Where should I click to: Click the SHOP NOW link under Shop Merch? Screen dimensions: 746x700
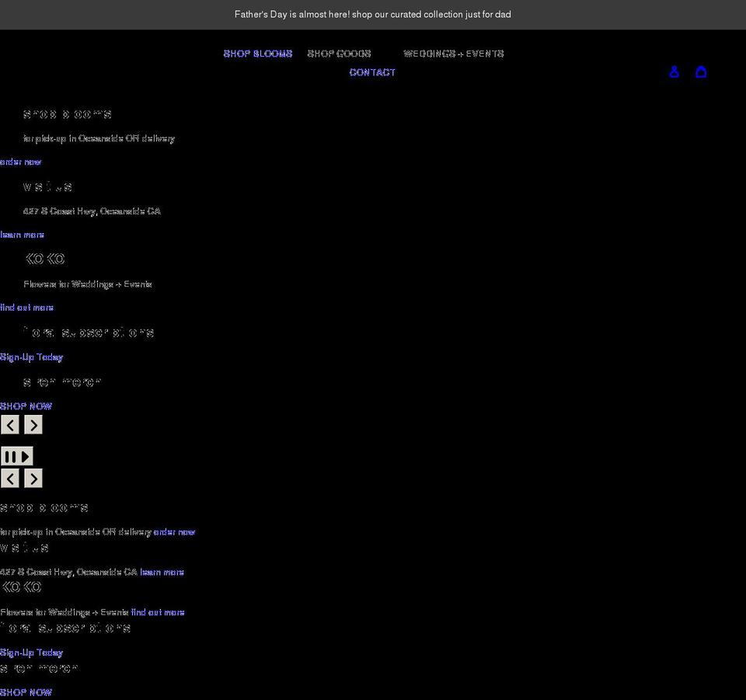pos(26,406)
